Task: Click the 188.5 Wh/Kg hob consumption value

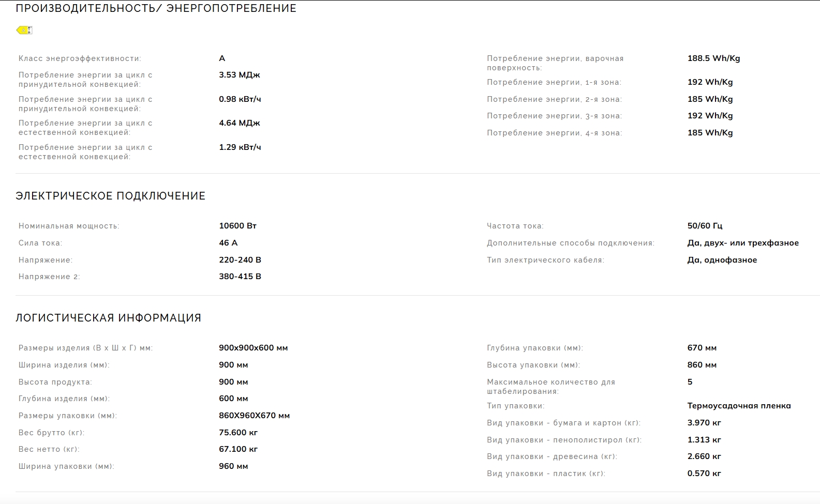Action: tap(713, 58)
